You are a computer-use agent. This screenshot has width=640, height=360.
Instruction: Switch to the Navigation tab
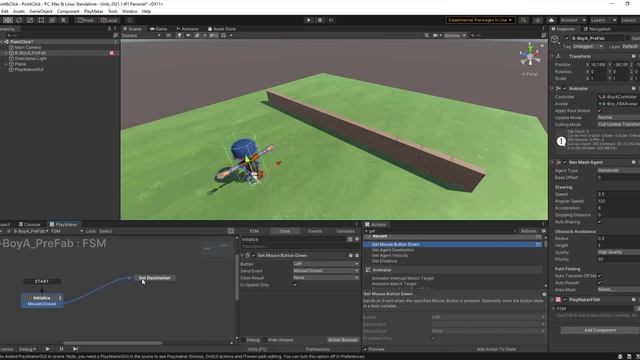(597, 29)
